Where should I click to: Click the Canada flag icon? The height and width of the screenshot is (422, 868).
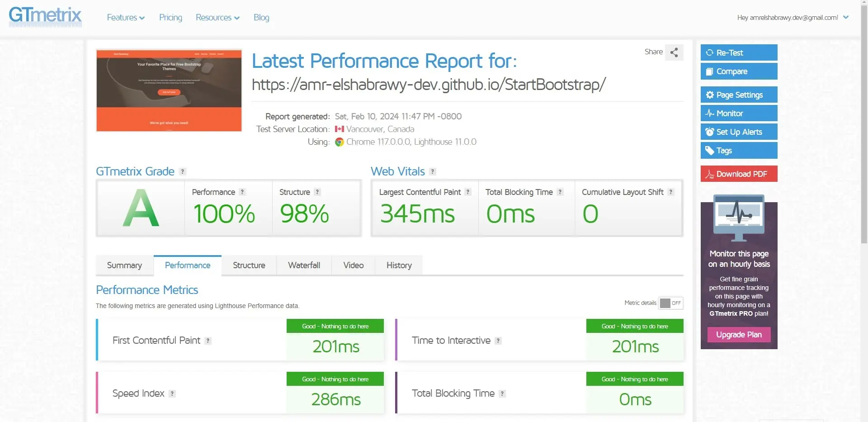click(340, 129)
